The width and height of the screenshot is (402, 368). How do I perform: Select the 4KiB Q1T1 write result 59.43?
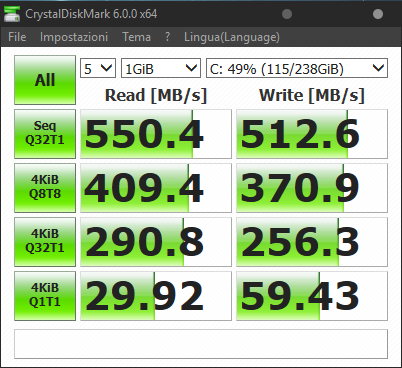(312, 296)
